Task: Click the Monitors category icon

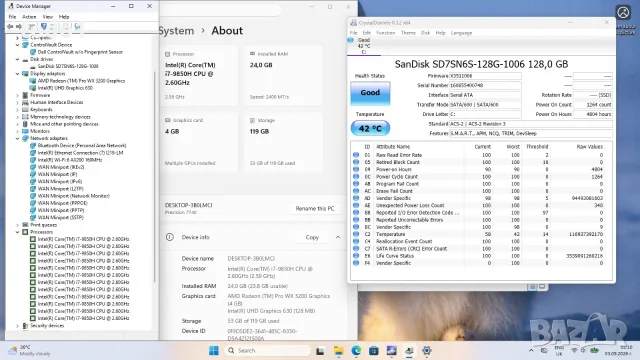Action: 25,131
